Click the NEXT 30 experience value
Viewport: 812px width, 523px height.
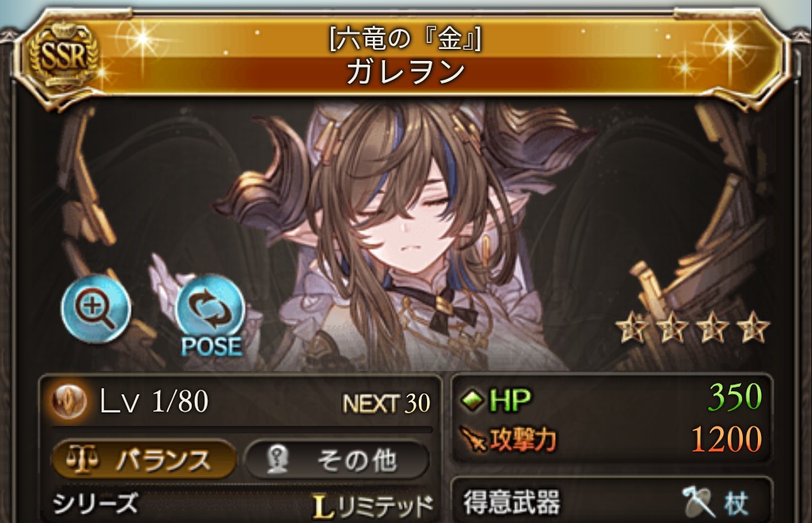click(x=386, y=403)
